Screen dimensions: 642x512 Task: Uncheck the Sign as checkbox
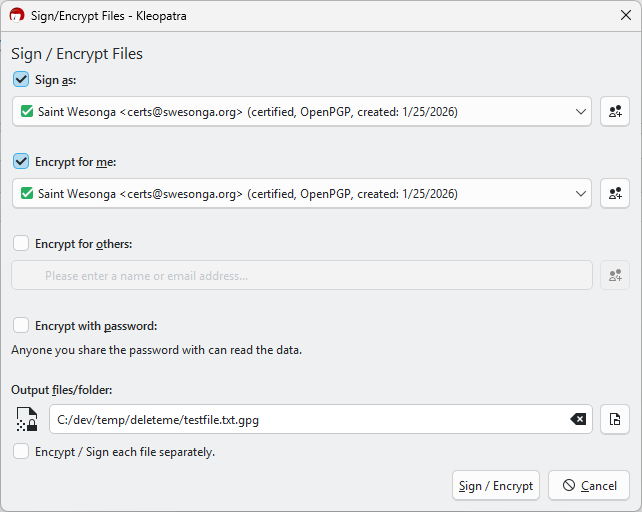pos(21,80)
